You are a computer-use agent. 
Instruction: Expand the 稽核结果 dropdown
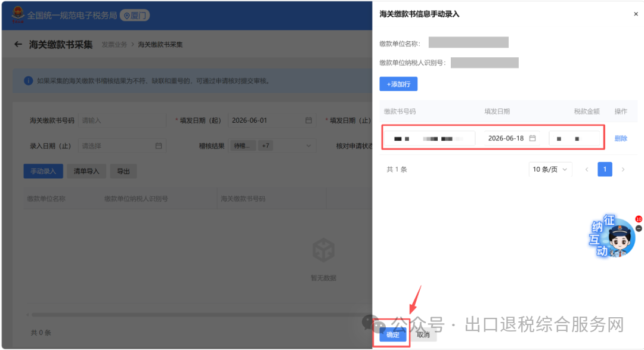[308, 146]
